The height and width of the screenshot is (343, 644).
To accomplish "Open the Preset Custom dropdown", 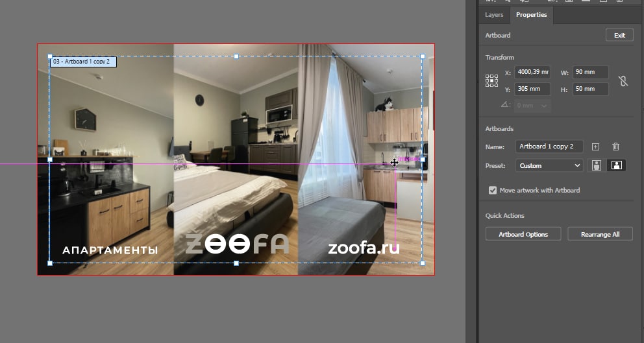I will pyautogui.click(x=549, y=166).
